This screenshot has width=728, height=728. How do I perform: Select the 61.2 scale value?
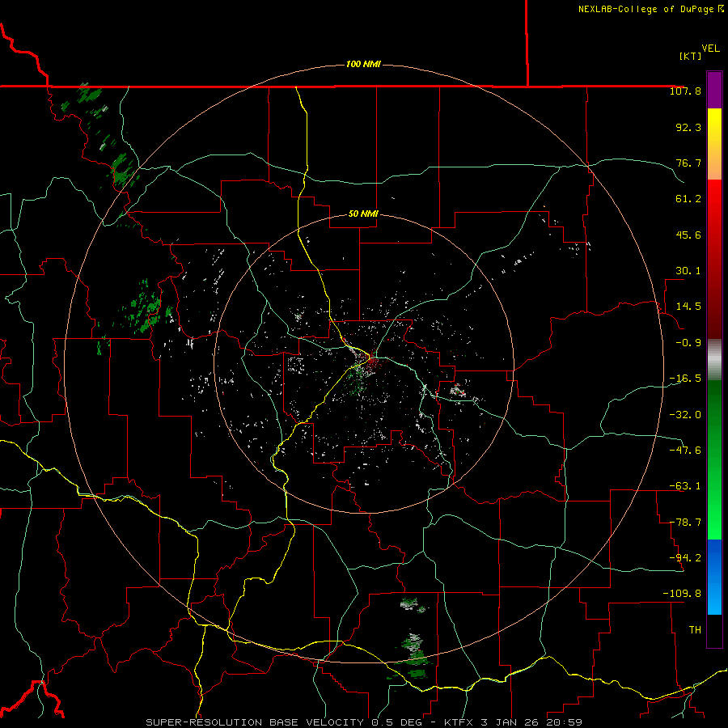(x=688, y=199)
